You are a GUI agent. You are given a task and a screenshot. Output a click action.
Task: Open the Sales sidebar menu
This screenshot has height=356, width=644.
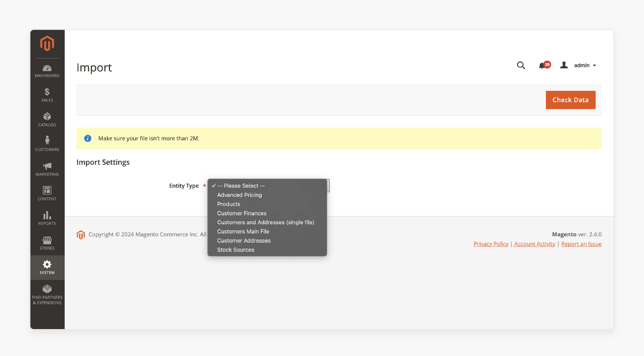click(47, 95)
